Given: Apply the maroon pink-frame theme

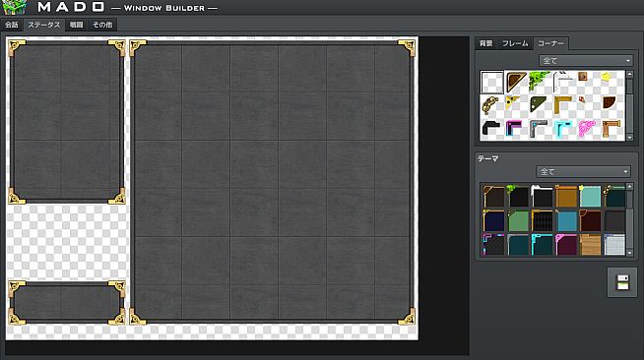Looking at the screenshot, I should pos(566,245).
